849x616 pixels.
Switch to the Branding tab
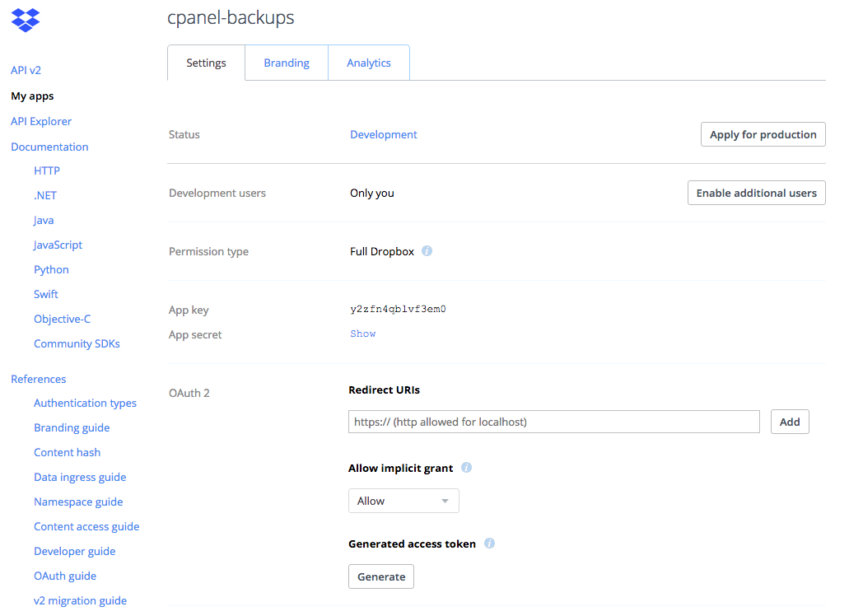point(287,63)
